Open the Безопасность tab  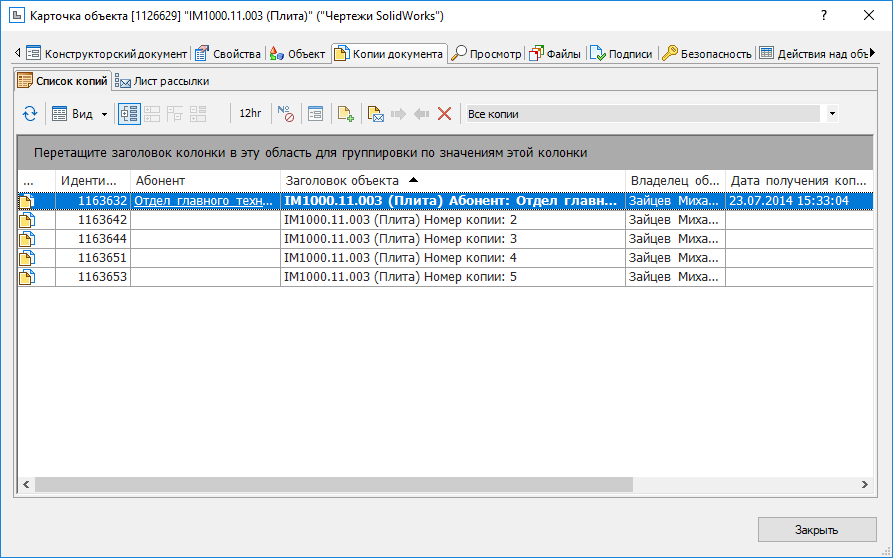pos(708,54)
